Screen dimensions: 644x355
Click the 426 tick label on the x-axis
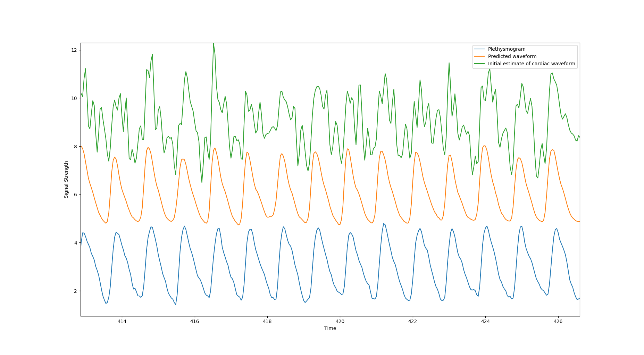click(x=558, y=322)
